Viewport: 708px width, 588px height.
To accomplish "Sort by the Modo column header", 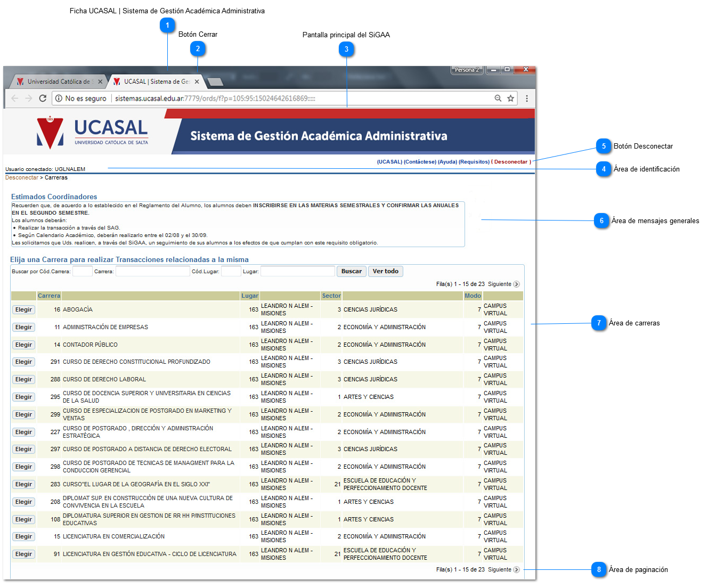I will (473, 296).
